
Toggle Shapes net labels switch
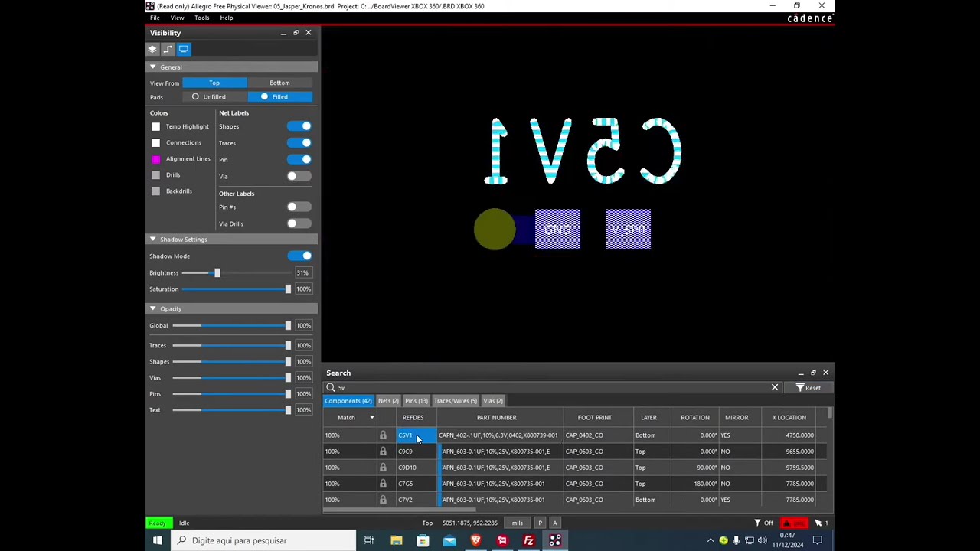pyautogui.click(x=299, y=126)
